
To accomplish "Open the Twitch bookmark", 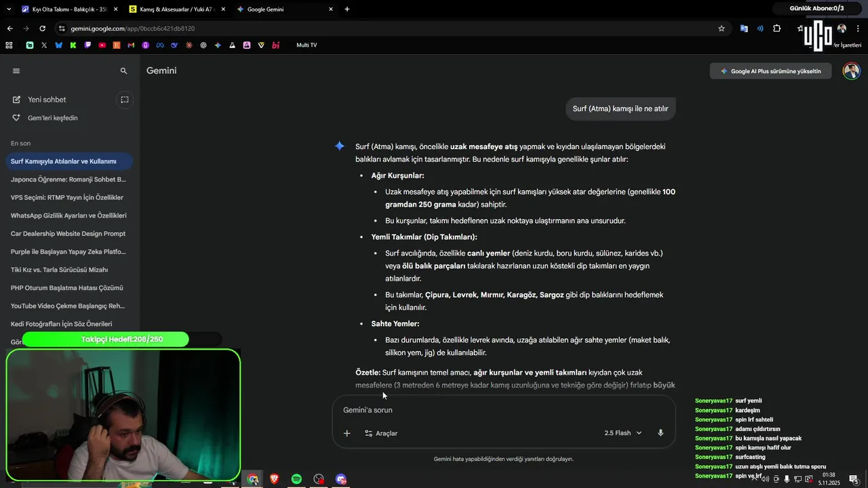I will (87, 45).
